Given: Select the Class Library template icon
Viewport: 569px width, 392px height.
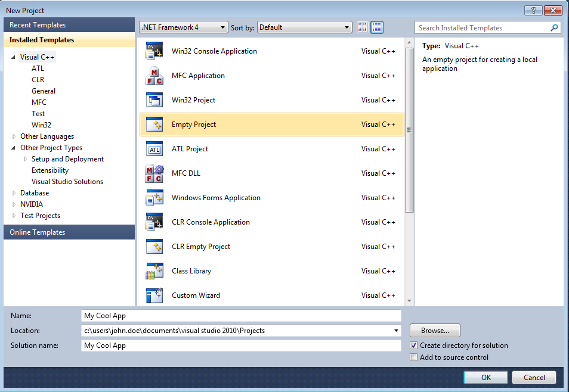Looking at the screenshot, I should [x=154, y=272].
